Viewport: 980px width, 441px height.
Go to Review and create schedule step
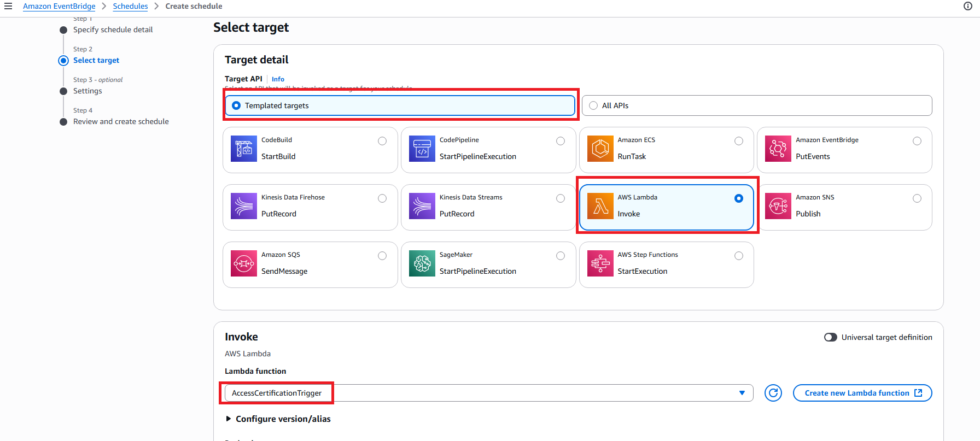click(x=121, y=121)
